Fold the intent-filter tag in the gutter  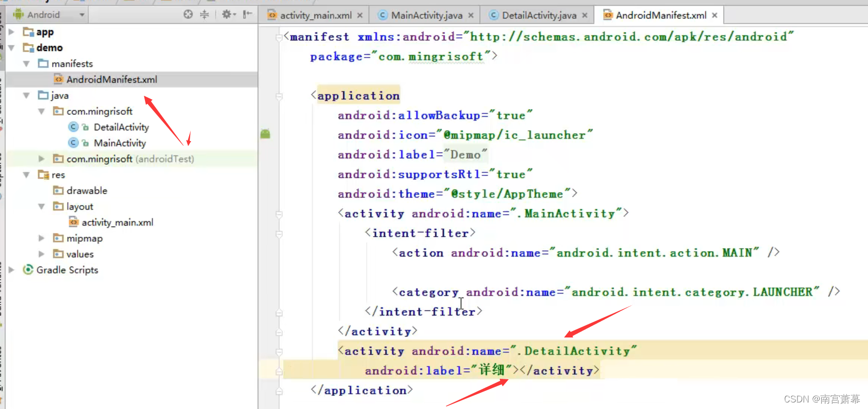[279, 234]
